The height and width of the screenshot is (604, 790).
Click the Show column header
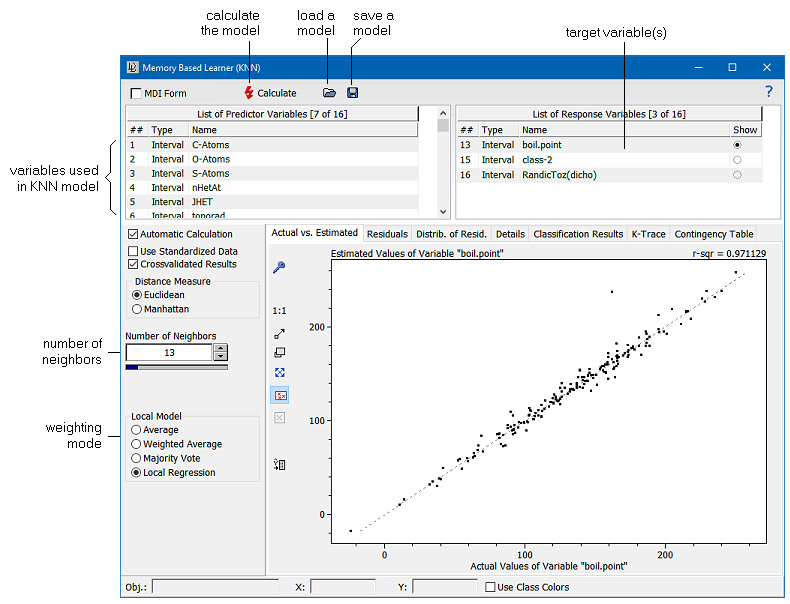tap(745, 129)
